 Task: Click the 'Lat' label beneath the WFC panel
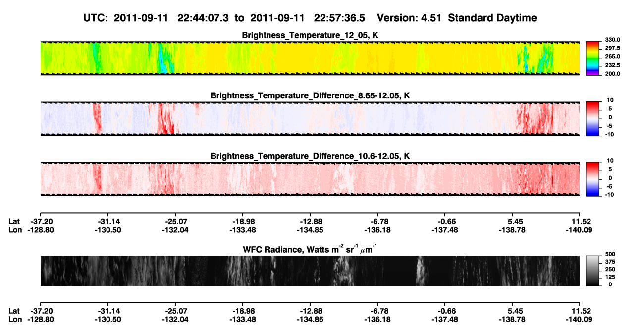[x=14, y=311]
